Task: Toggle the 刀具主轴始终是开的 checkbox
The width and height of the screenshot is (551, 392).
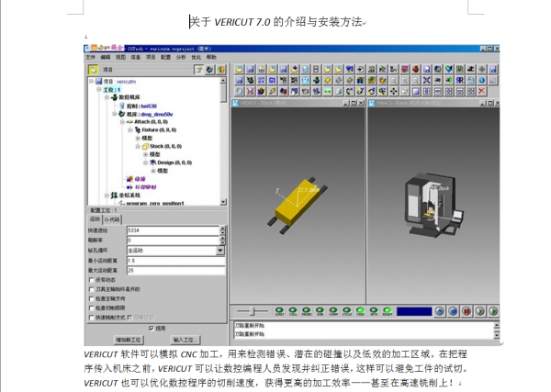Action: click(92, 289)
